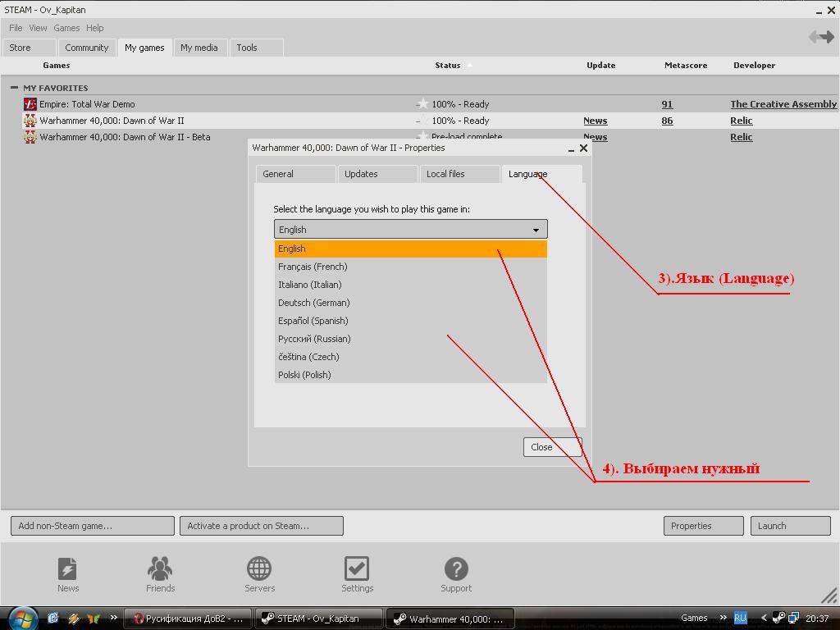Switch to the Tools tab
Screen dimensions: 840x630
point(257,48)
